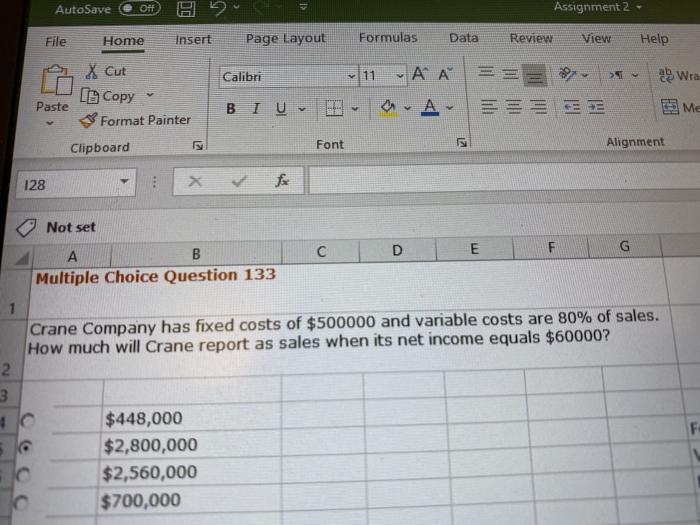Switch to the Formulas tab
The image size is (700, 525).
click(388, 38)
